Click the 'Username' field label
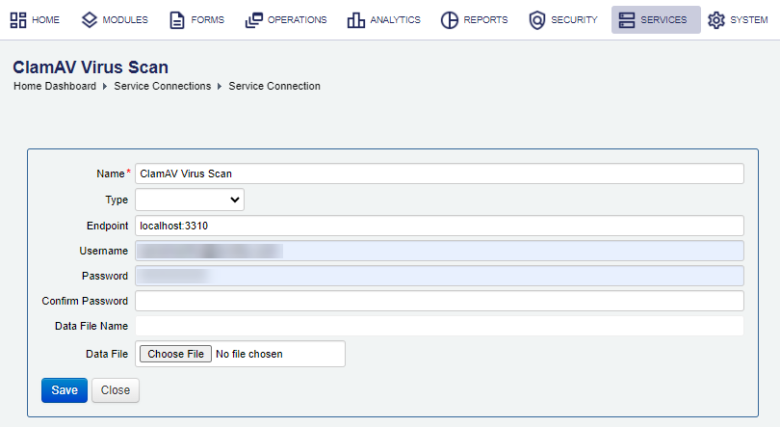This screenshot has width=780, height=427. pyautogui.click(x=103, y=251)
